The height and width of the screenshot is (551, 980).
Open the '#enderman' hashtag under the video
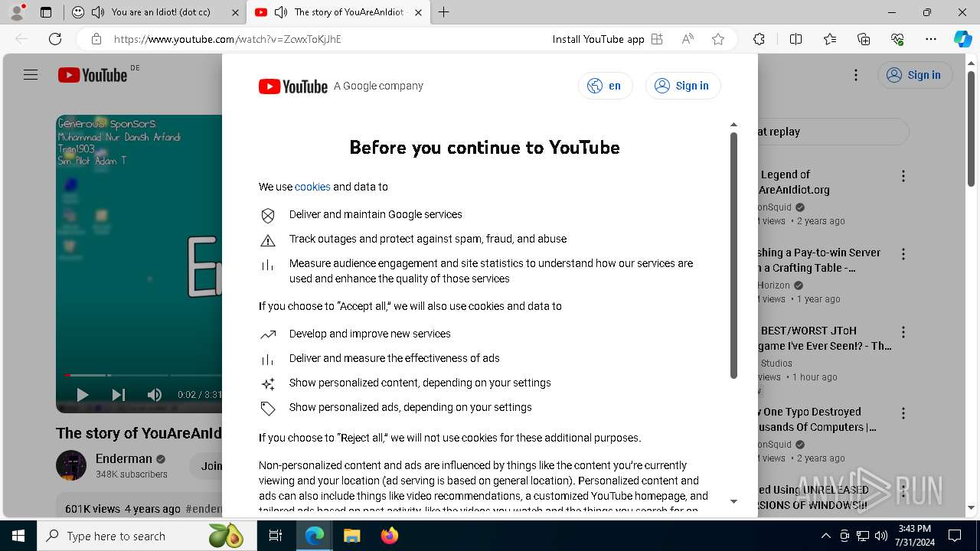(204, 509)
